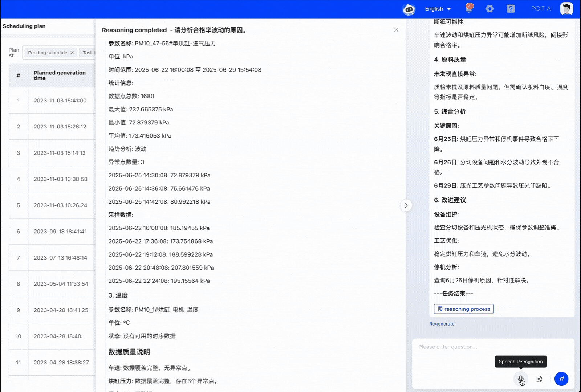
Task: Open settings gear in top bar
Action: click(x=490, y=9)
